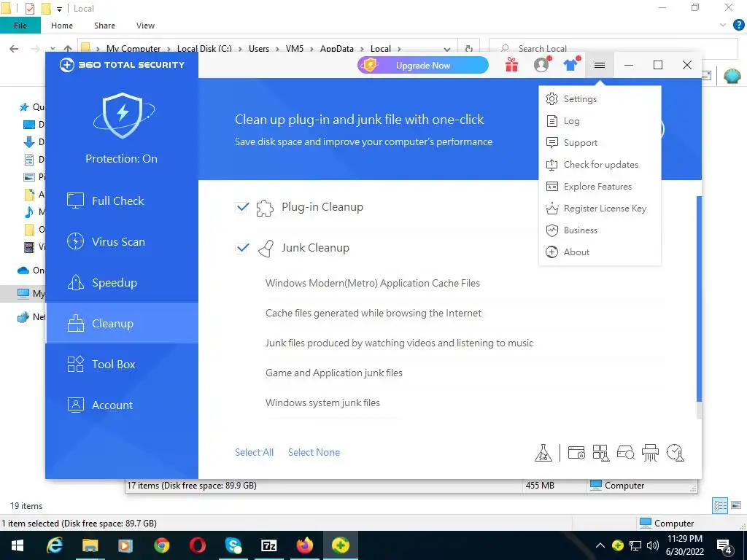Open the sandbox flask tool icon
The width and height of the screenshot is (747, 560).
[543, 453]
